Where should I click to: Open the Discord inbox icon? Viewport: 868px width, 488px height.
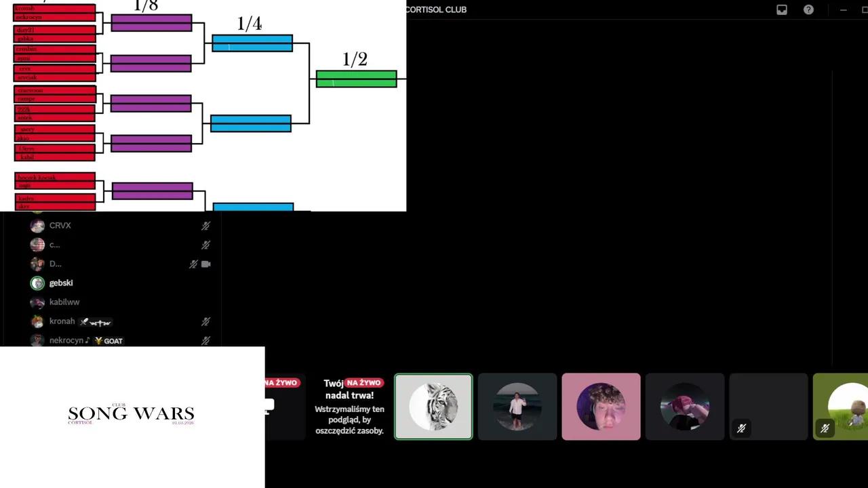(782, 9)
